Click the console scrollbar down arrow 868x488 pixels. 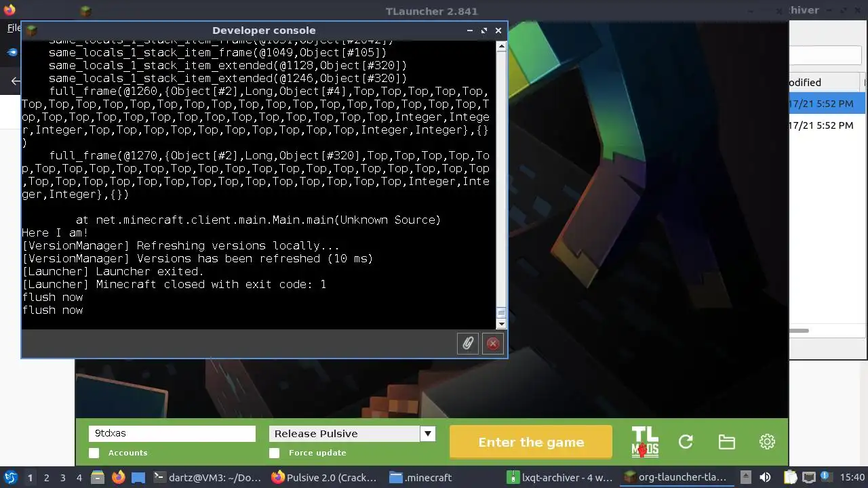(501, 324)
